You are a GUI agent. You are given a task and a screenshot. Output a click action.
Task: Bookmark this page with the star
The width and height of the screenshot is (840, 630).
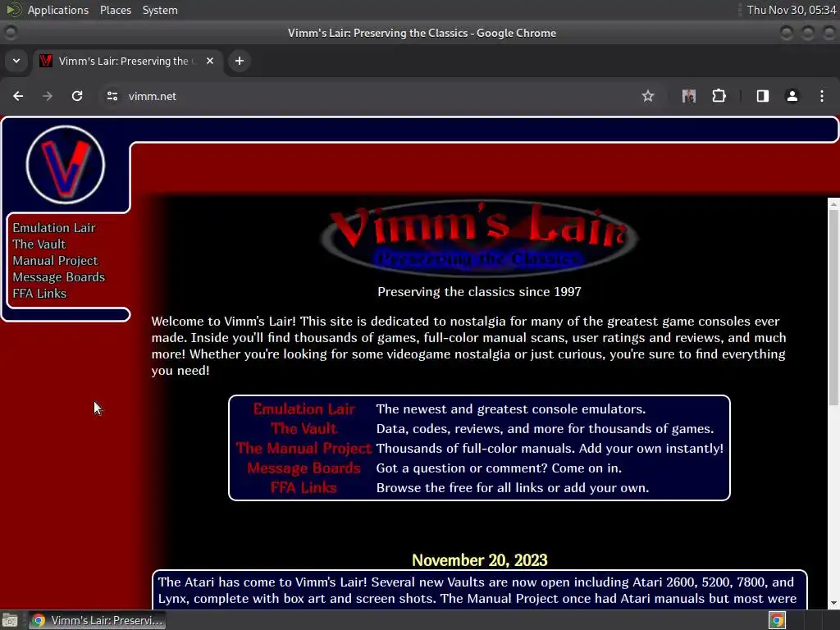click(648, 96)
